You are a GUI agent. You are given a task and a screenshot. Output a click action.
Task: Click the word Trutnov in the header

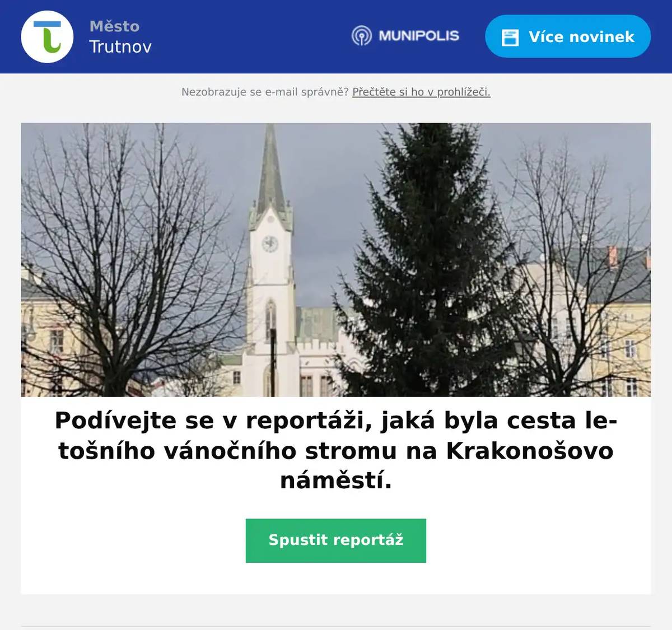[x=120, y=46]
